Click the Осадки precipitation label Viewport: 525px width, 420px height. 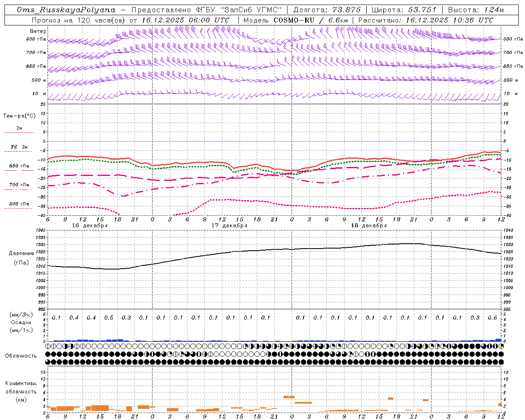click(21, 322)
